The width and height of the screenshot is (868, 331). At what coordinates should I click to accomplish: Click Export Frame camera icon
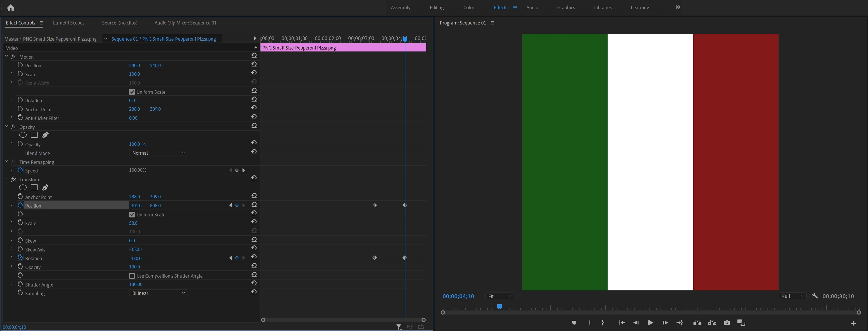[x=726, y=323]
